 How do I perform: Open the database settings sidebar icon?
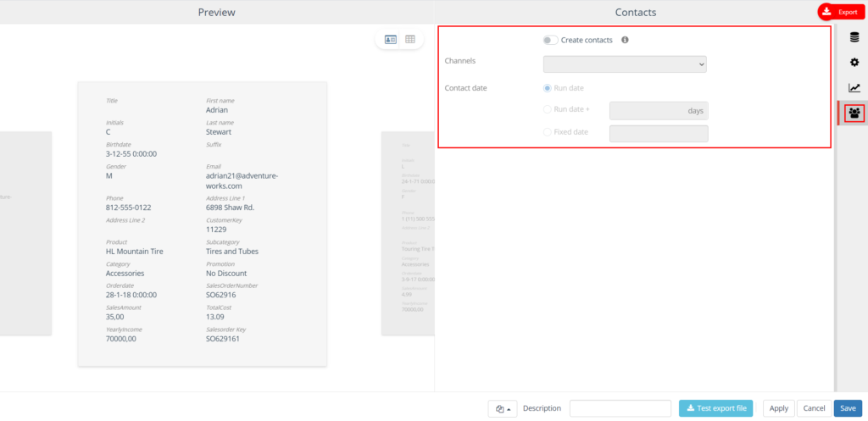854,36
